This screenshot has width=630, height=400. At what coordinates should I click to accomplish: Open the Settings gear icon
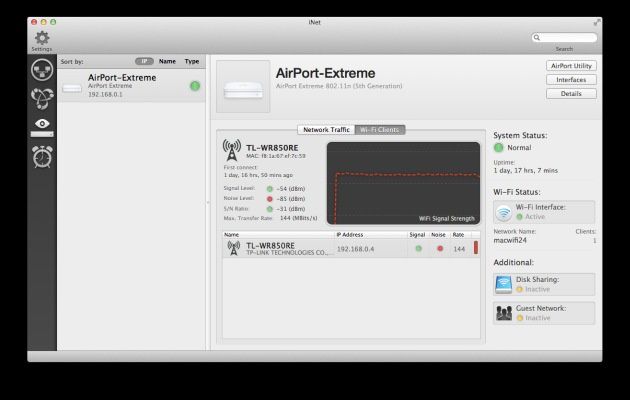click(42, 38)
